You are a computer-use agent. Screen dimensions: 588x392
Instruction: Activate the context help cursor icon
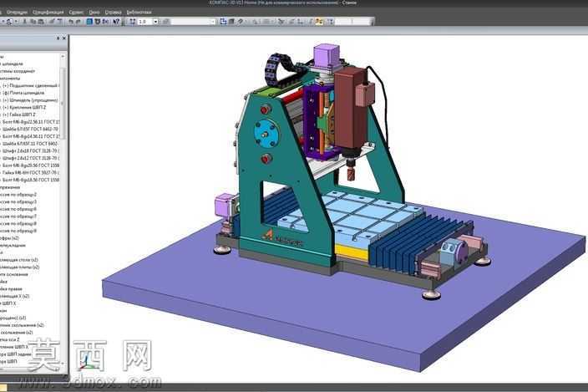point(116,22)
